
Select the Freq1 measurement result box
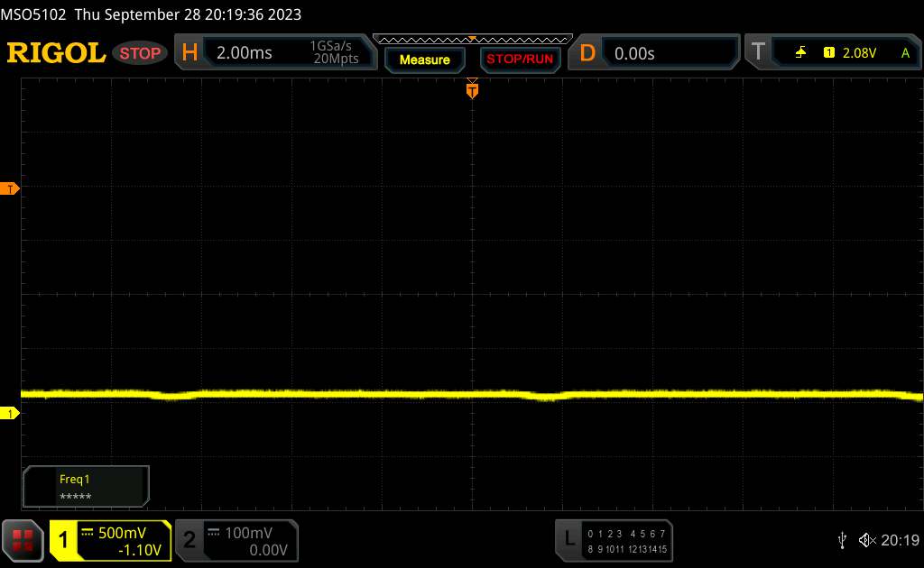pyautogui.click(x=86, y=487)
